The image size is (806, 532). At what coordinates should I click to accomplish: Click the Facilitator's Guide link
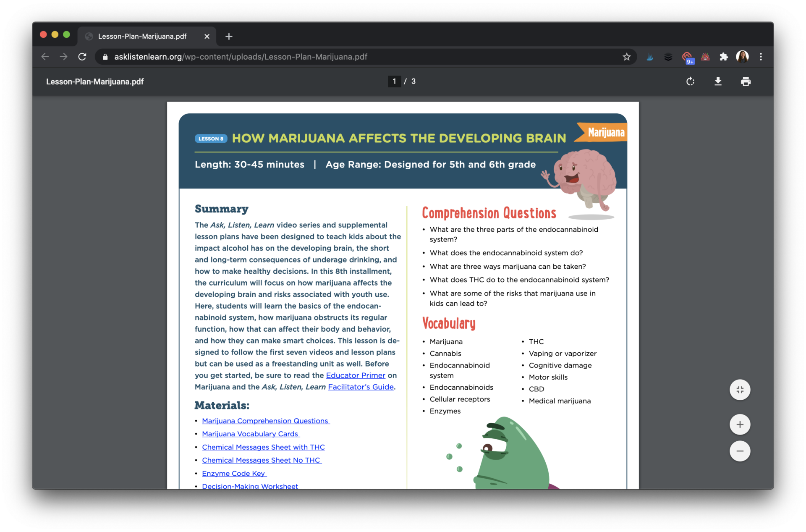coord(360,387)
